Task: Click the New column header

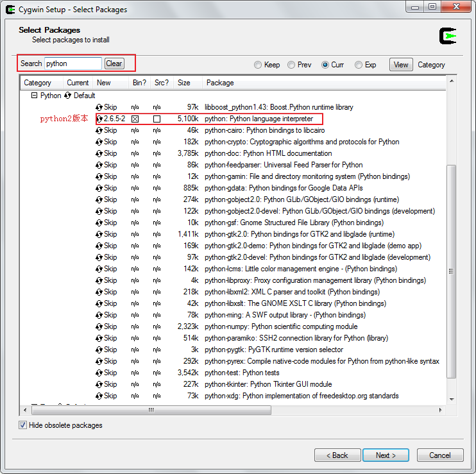Action: [110, 83]
